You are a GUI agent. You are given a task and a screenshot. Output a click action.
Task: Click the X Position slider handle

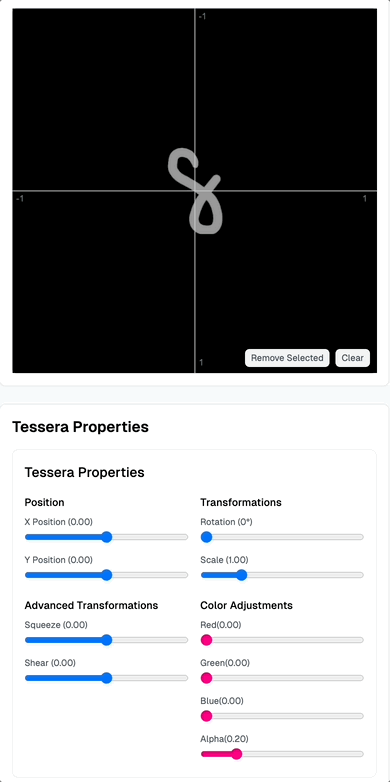click(106, 537)
